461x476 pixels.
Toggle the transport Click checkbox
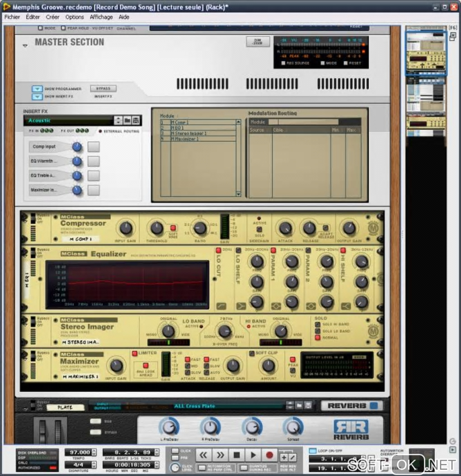pos(175,451)
